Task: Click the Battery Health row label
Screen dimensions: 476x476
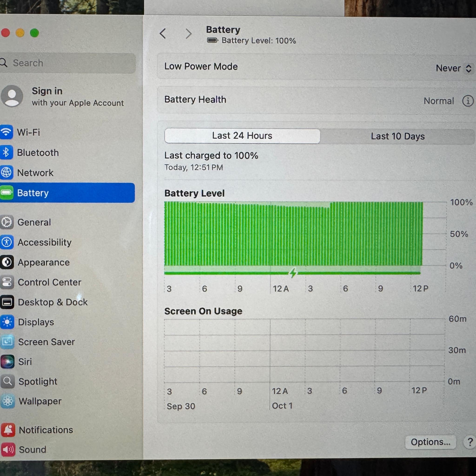Action: pos(195,99)
